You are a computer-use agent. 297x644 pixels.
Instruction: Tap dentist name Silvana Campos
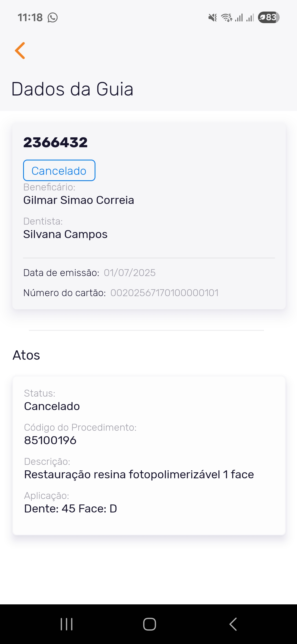tap(65, 234)
